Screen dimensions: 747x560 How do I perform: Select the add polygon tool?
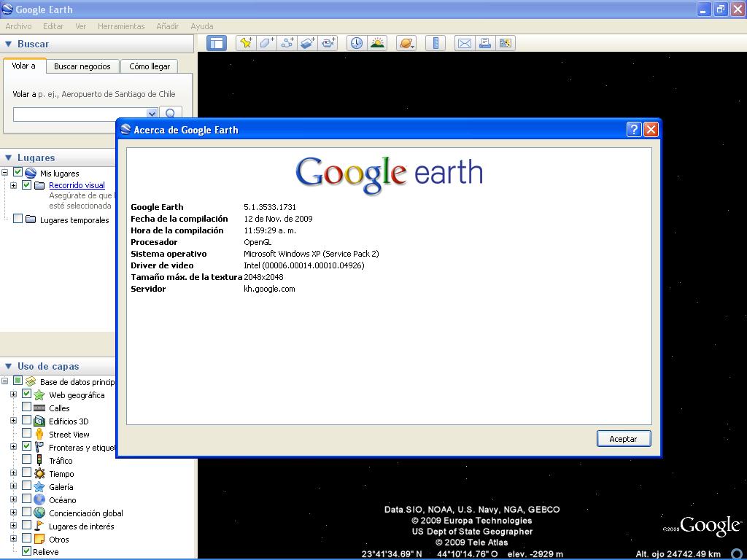pos(266,43)
